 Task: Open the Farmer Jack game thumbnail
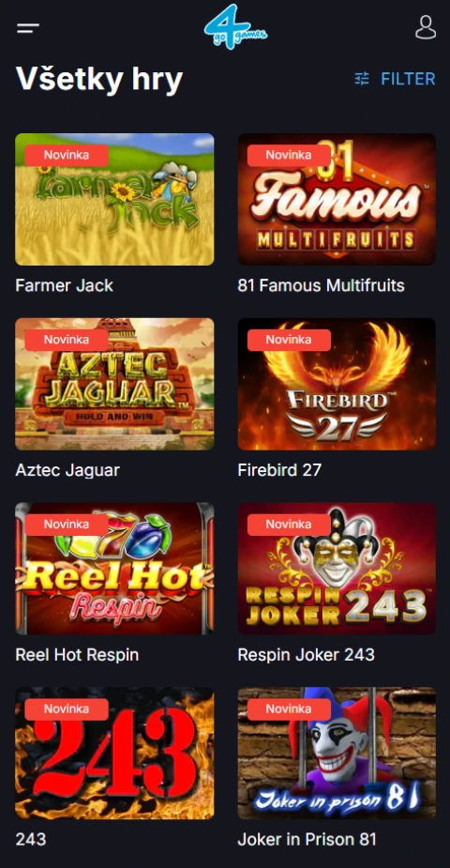click(114, 199)
